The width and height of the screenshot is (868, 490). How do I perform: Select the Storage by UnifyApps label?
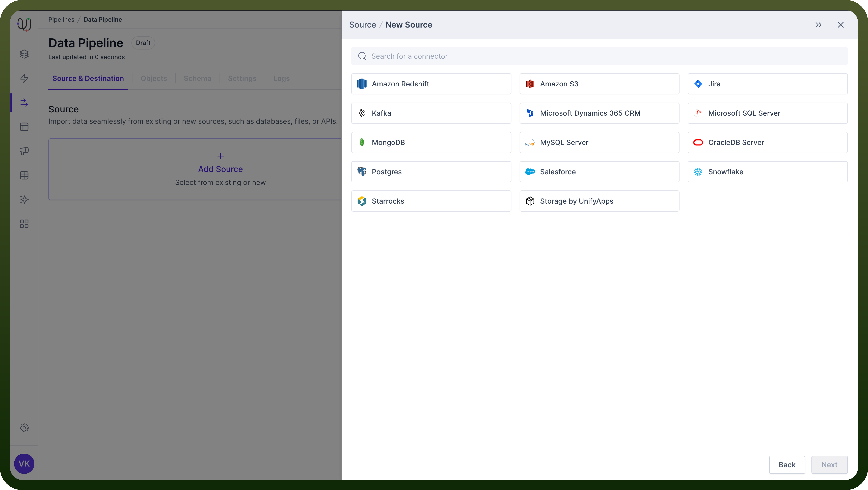(577, 201)
